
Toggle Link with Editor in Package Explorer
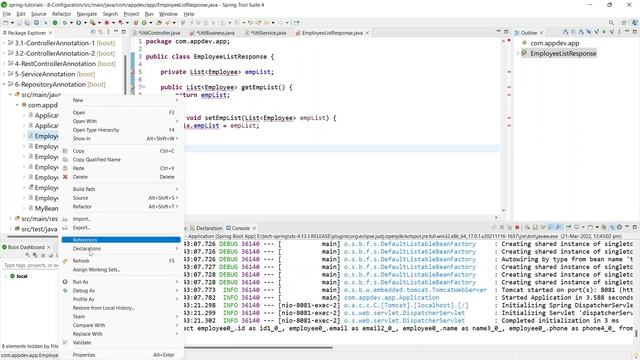tap(100, 32)
